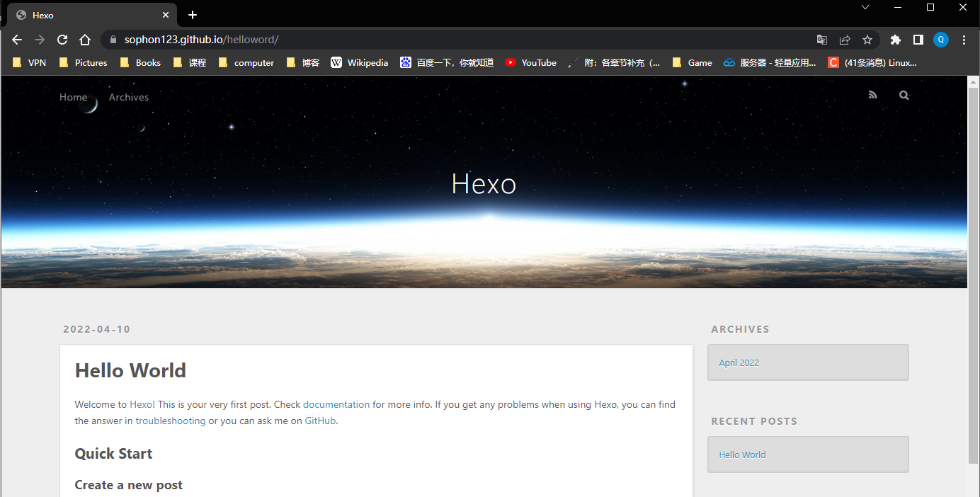Open the troubleshooting link
980x497 pixels.
tap(171, 421)
